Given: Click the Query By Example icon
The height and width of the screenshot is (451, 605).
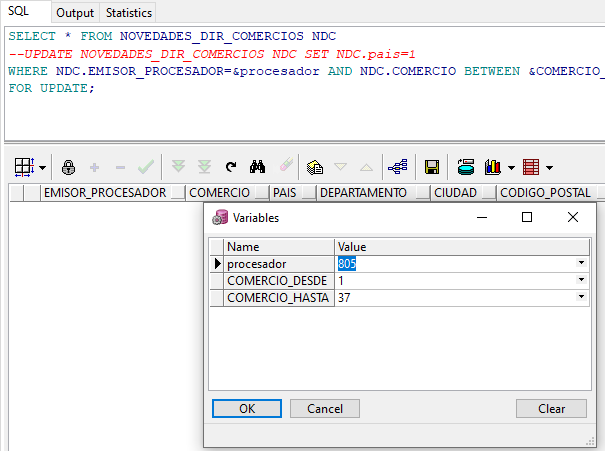Looking at the screenshot, I should click(315, 167).
